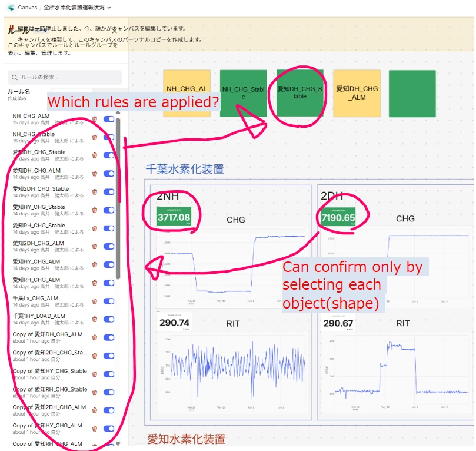Toggle the NH_CHG_Stable rule switch
Viewport: 476px width, 451px height.
point(109,137)
